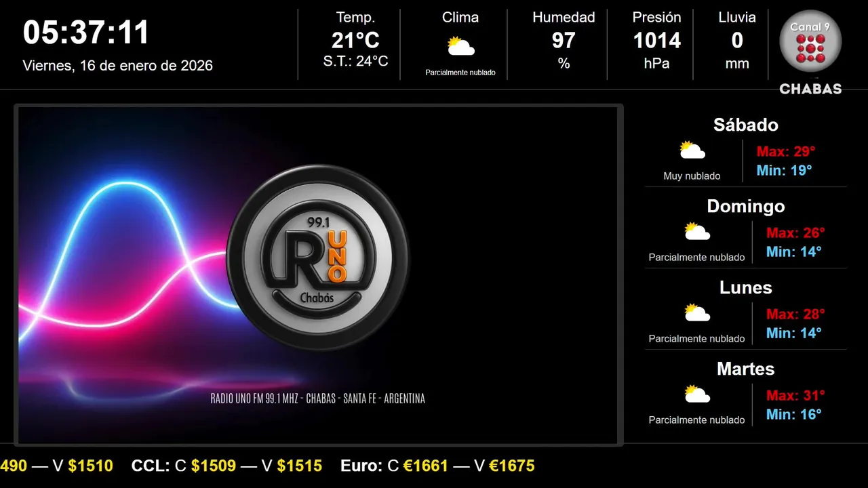The height and width of the screenshot is (488, 868).
Task: Click Parcialmente nublado under Clima icon
Action: coord(460,73)
